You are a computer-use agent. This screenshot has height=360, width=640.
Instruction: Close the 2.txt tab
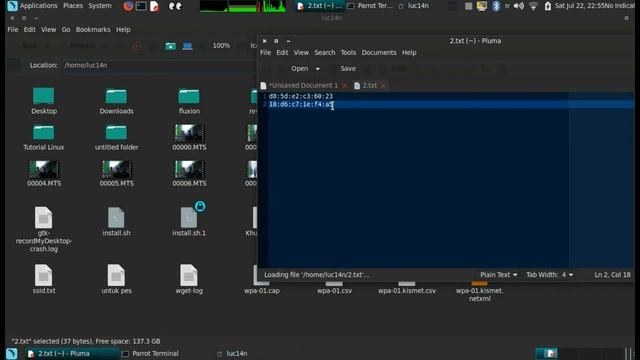pyautogui.click(x=383, y=85)
